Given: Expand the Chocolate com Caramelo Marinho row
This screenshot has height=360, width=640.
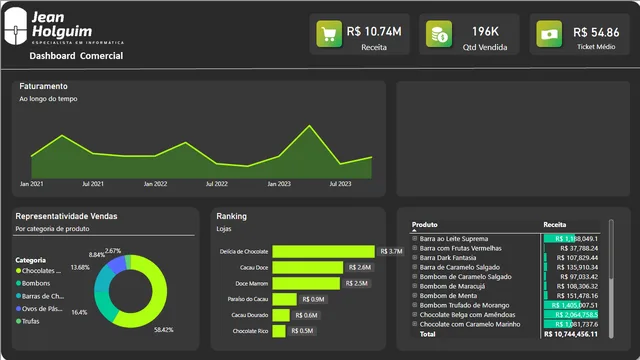Looking at the screenshot, I should [x=415, y=324].
